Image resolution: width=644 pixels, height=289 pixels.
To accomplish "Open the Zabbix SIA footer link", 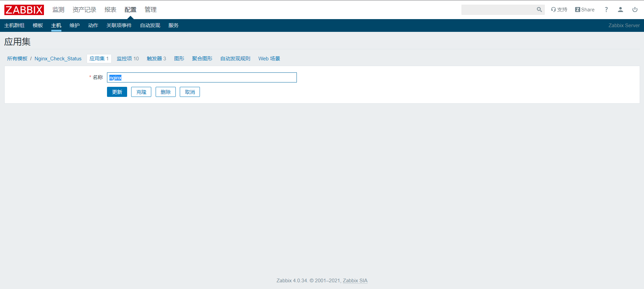I will pos(355,281).
